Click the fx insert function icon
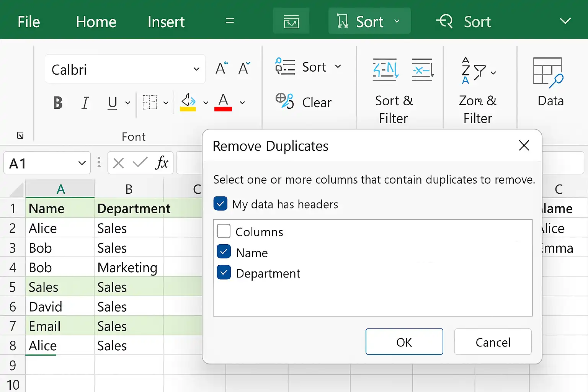The image size is (588, 392). coord(162,163)
